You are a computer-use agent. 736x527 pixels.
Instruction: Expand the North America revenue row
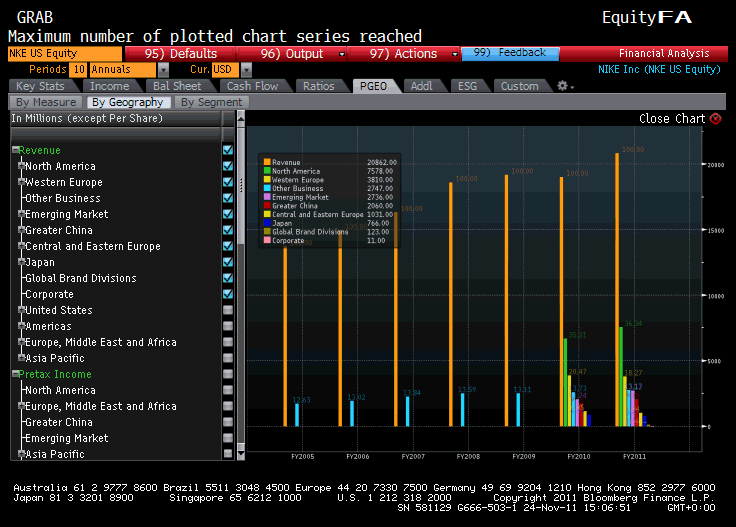(21, 167)
